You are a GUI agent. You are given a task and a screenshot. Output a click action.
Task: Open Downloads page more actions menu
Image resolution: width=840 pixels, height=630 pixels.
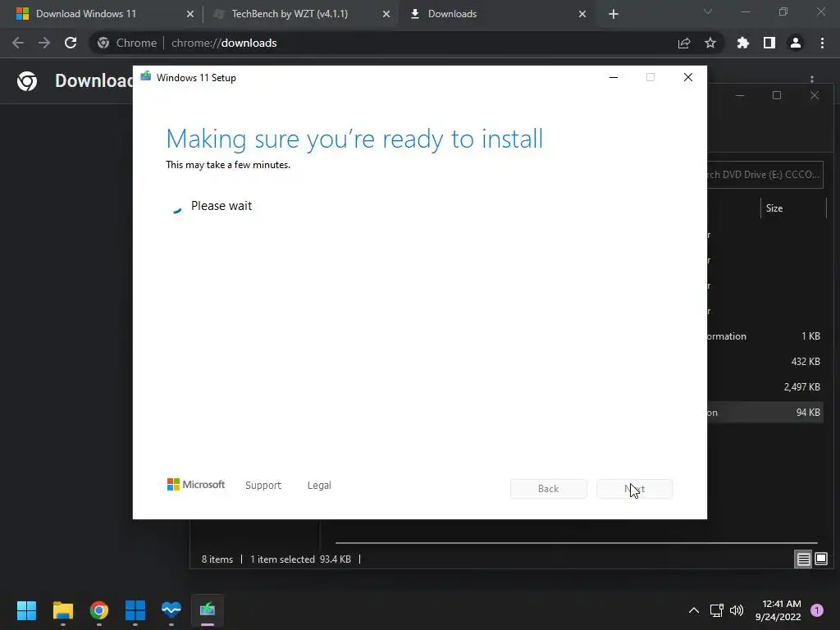812,79
